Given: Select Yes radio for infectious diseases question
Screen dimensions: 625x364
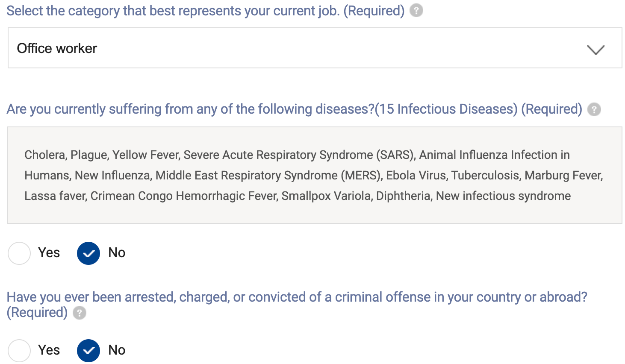Looking at the screenshot, I should [19, 253].
